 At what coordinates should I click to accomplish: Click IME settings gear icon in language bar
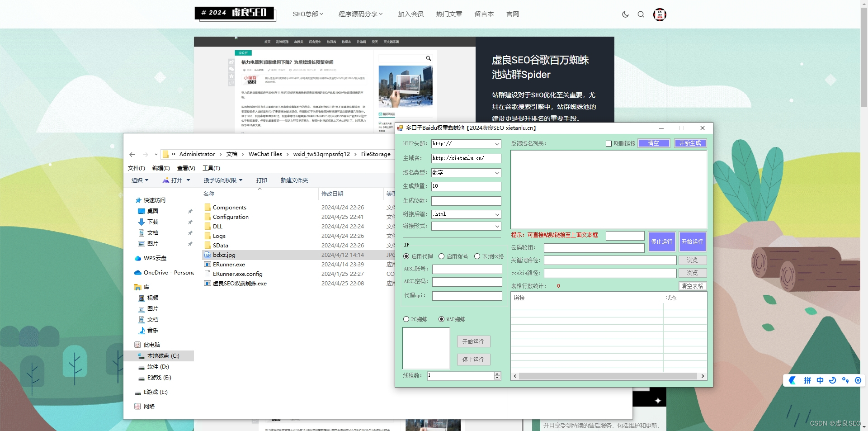(858, 380)
